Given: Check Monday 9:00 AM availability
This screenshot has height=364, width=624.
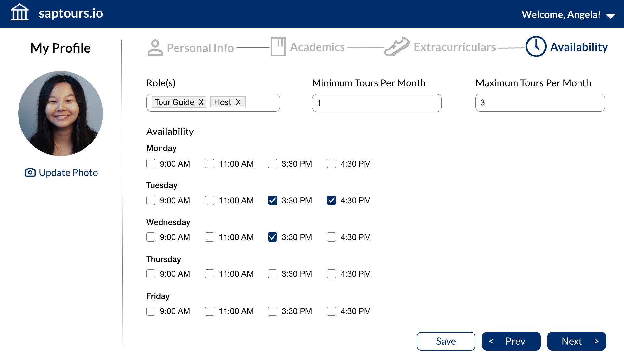Looking at the screenshot, I should coord(151,164).
